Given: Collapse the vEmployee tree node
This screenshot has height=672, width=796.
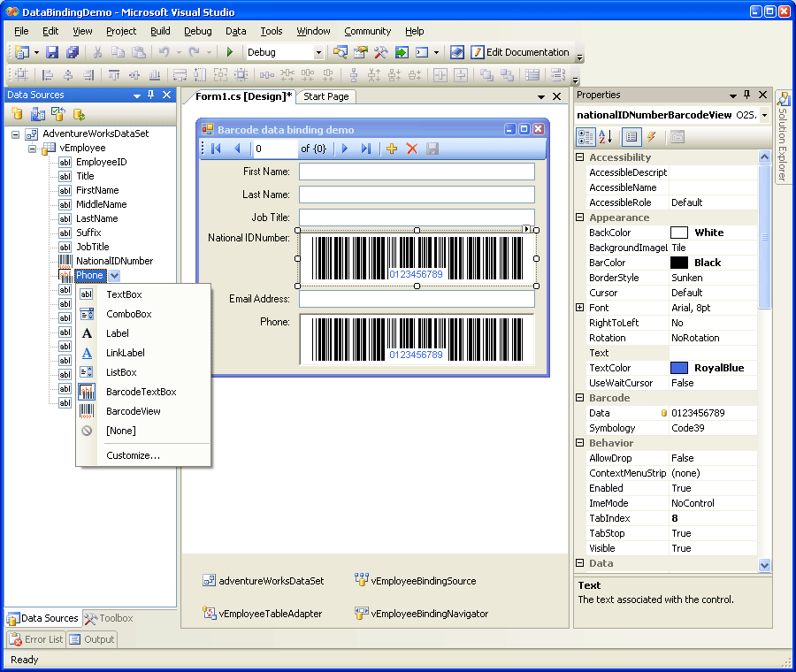Looking at the screenshot, I should 34,148.
